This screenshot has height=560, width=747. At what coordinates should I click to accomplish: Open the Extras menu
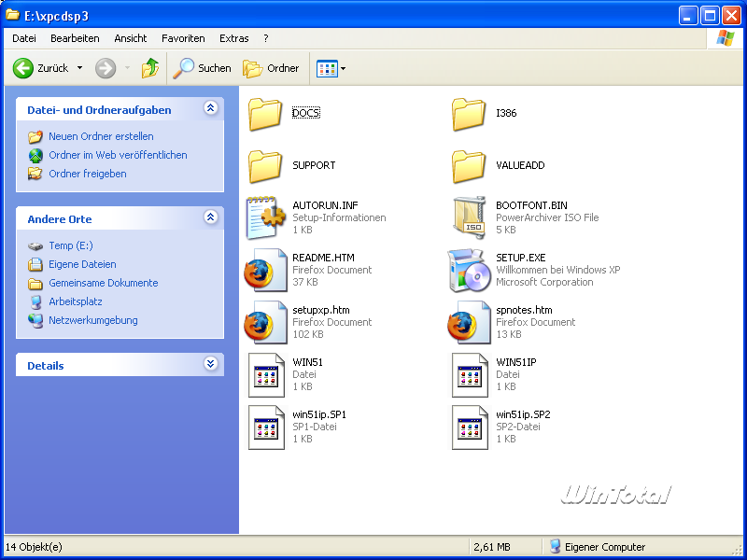[x=234, y=38]
